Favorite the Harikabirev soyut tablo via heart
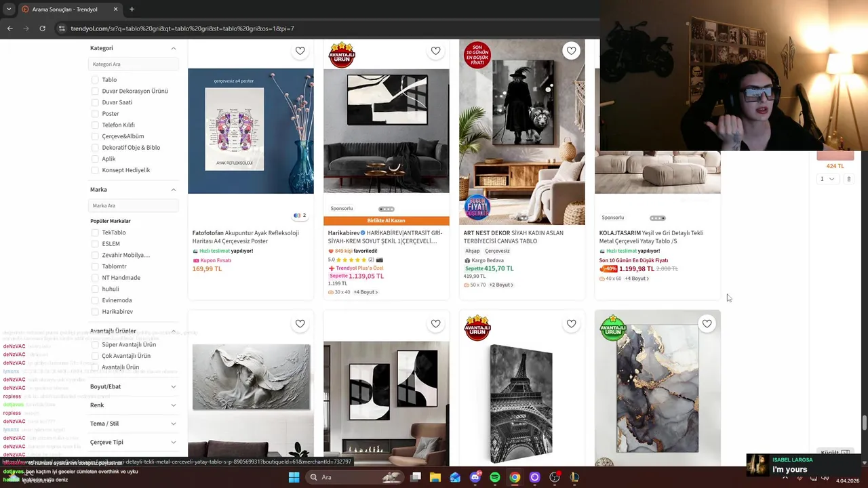Image resolution: width=868 pixels, height=488 pixels. [435, 51]
